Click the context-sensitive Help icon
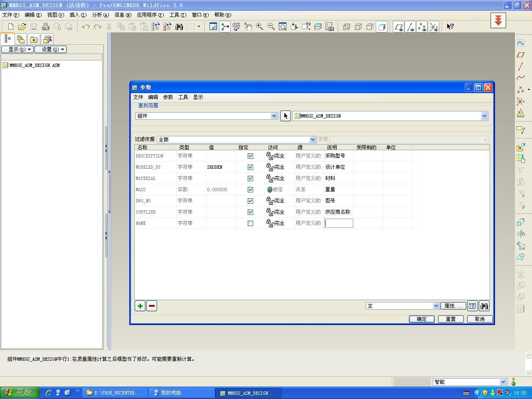Image resolution: width=532 pixels, height=399 pixels. [x=450, y=27]
